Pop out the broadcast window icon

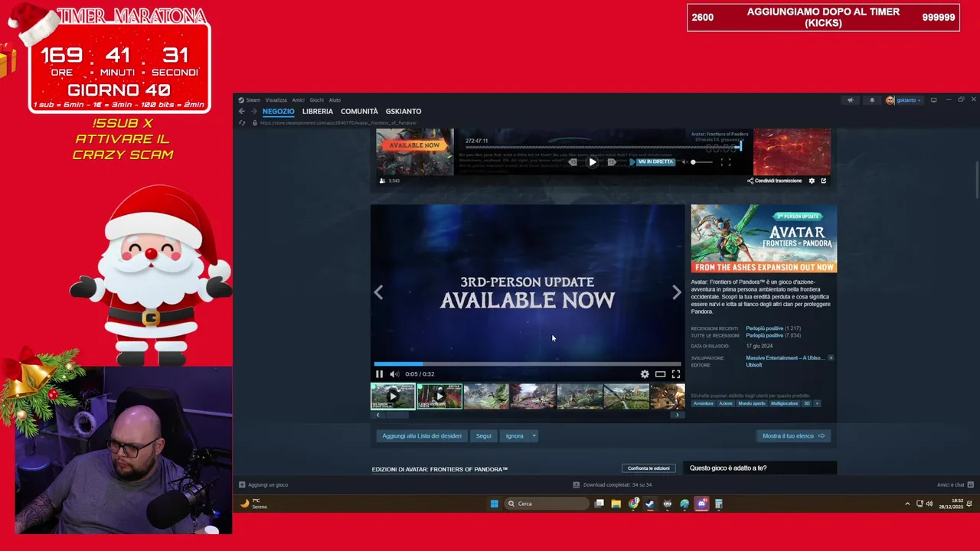824,181
